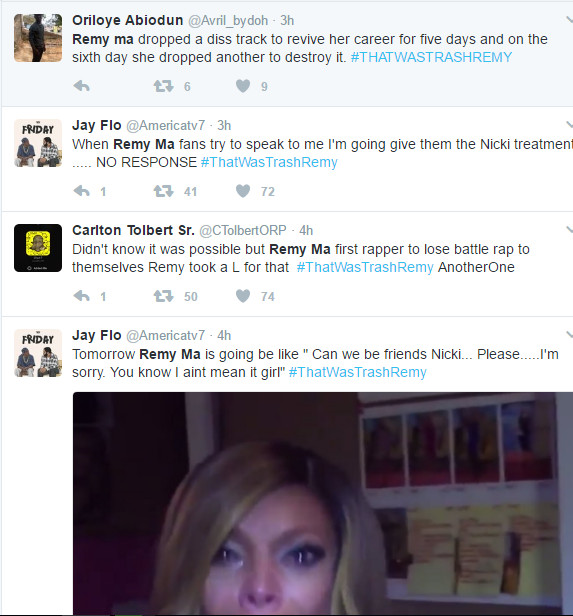
Task: Expand options chevron on Jay Flo's 3h tweet
Action: 569,125
